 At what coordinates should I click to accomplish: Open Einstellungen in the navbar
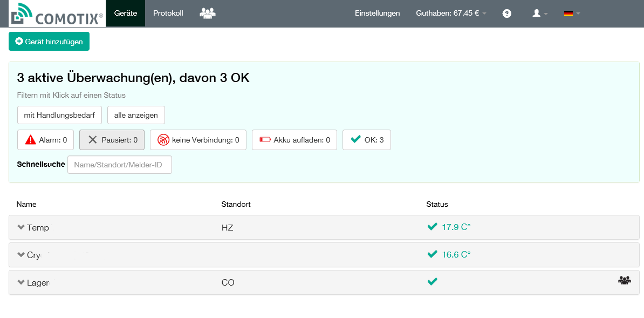[377, 13]
